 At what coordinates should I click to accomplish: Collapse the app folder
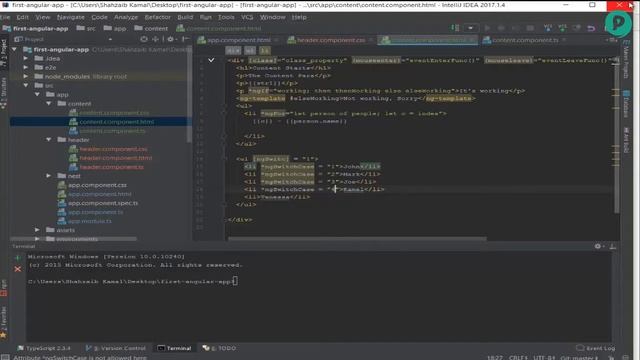(38, 94)
